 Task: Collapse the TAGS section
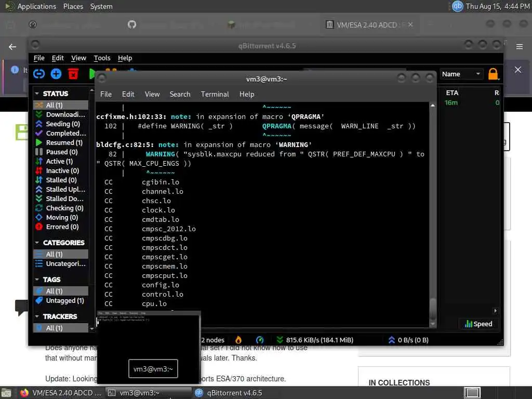coord(37,279)
